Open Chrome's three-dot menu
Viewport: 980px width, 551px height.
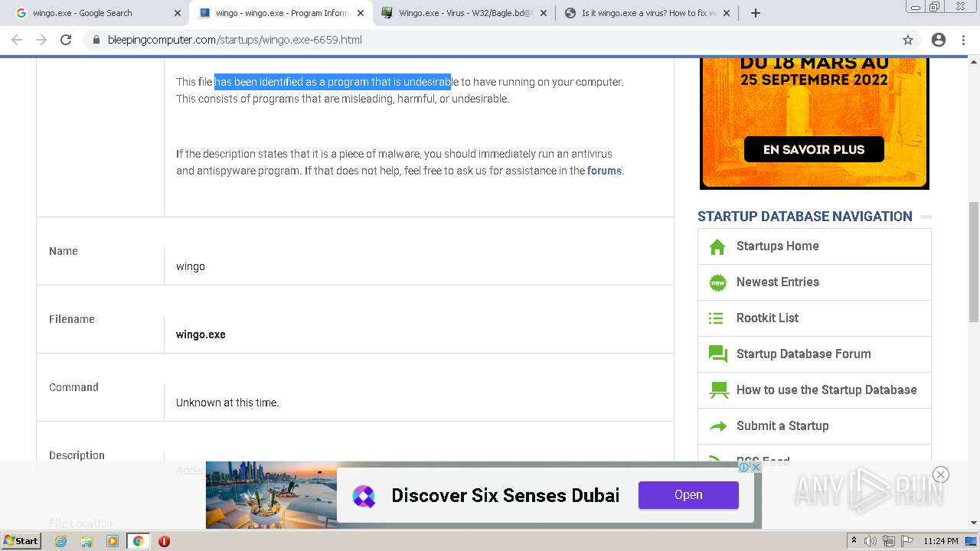coord(963,40)
